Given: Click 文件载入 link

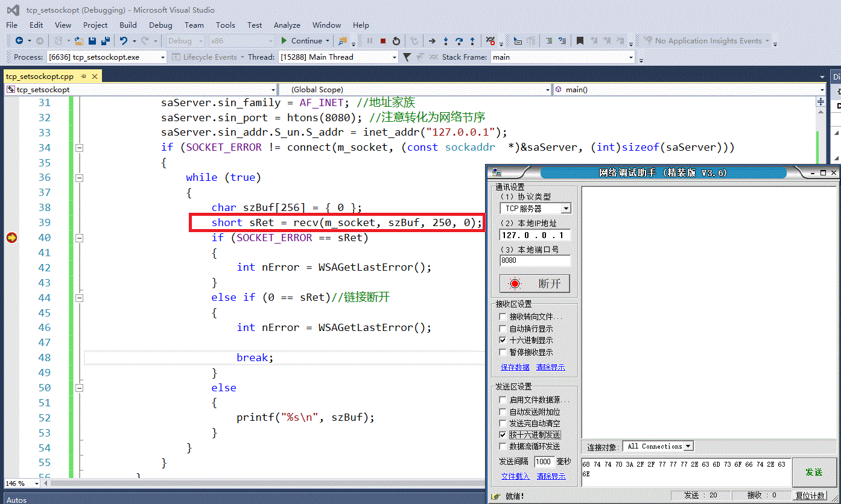Looking at the screenshot, I should point(516,476).
